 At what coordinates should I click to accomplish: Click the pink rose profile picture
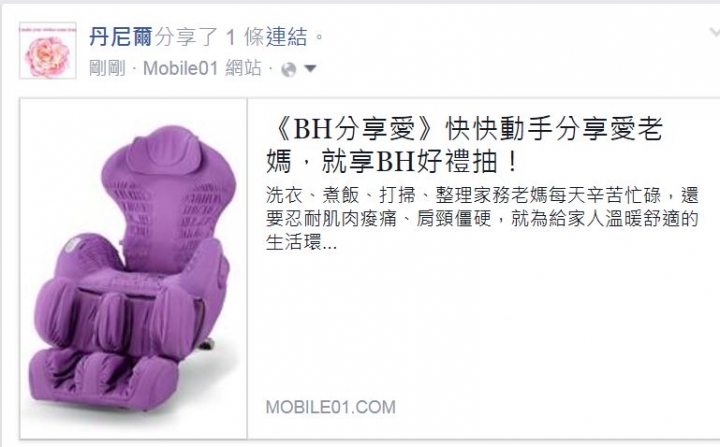pyautogui.click(x=48, y=51)
